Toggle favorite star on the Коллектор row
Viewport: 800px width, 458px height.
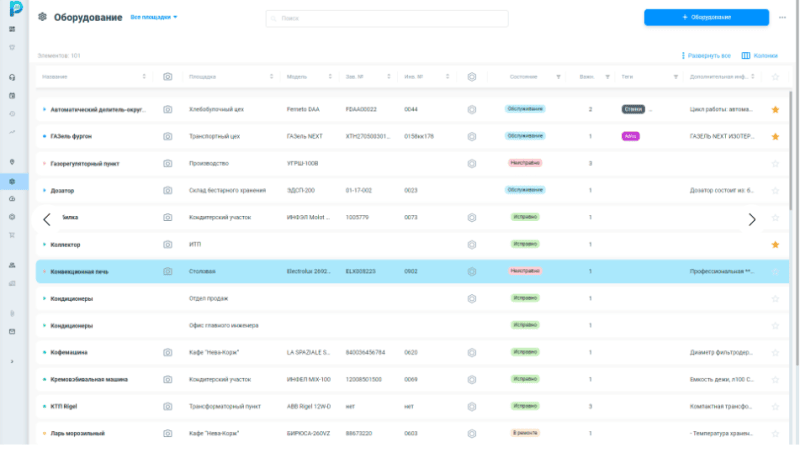coord(775,244)
